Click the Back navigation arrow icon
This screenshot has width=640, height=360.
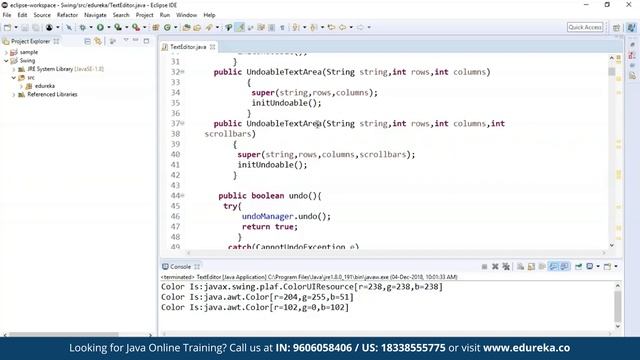[x=342, y=27]
